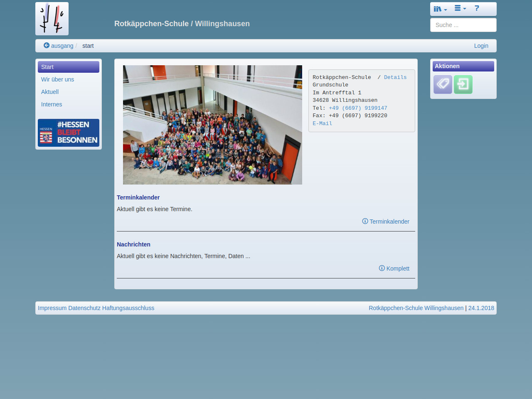Select Start in the side menu
The image size is (532, 399).
pos(69,67)
